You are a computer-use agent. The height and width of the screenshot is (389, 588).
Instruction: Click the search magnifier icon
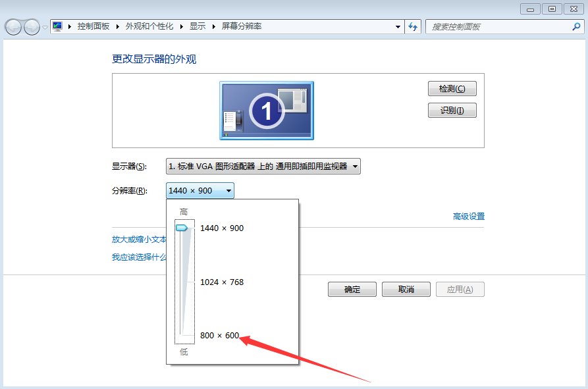click(576, 26)
